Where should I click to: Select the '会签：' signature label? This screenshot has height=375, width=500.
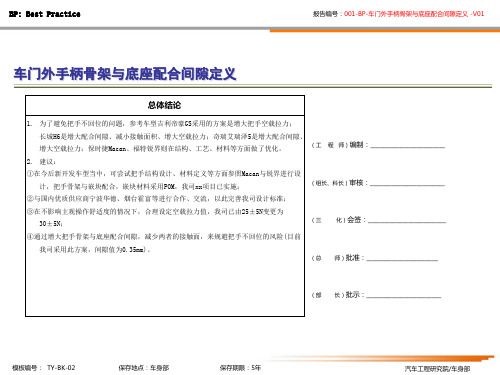click(357, 220)
